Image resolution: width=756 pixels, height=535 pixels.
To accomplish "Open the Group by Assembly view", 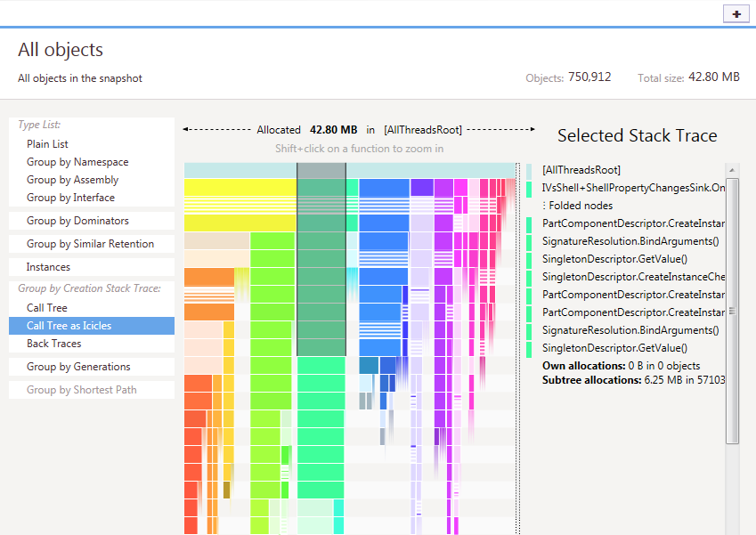I will [x=72, y=180].
